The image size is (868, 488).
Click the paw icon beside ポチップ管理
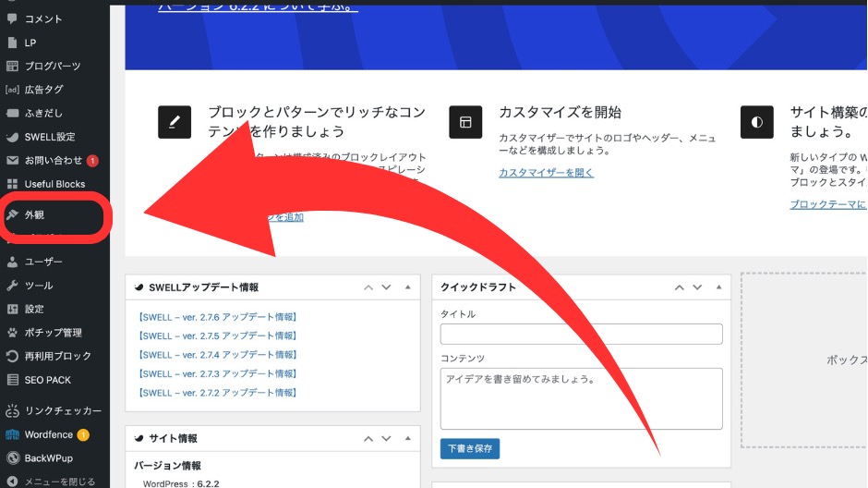coord(12,333)
